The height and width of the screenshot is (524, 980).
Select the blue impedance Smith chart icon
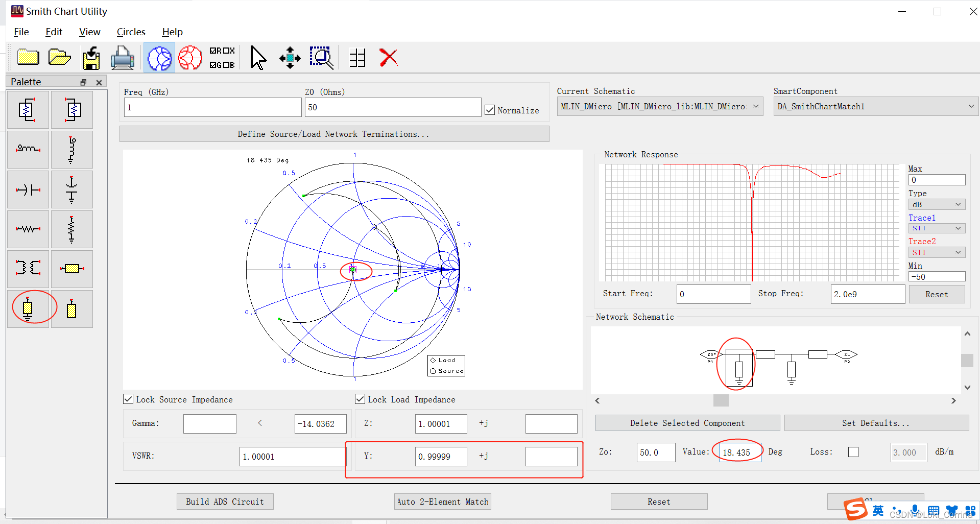(159, 58)
